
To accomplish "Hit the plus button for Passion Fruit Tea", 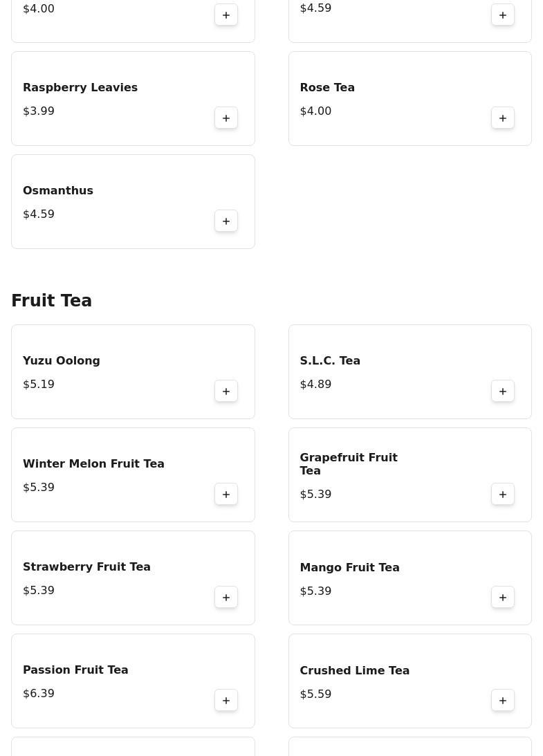I will click(x=226, y=701).
